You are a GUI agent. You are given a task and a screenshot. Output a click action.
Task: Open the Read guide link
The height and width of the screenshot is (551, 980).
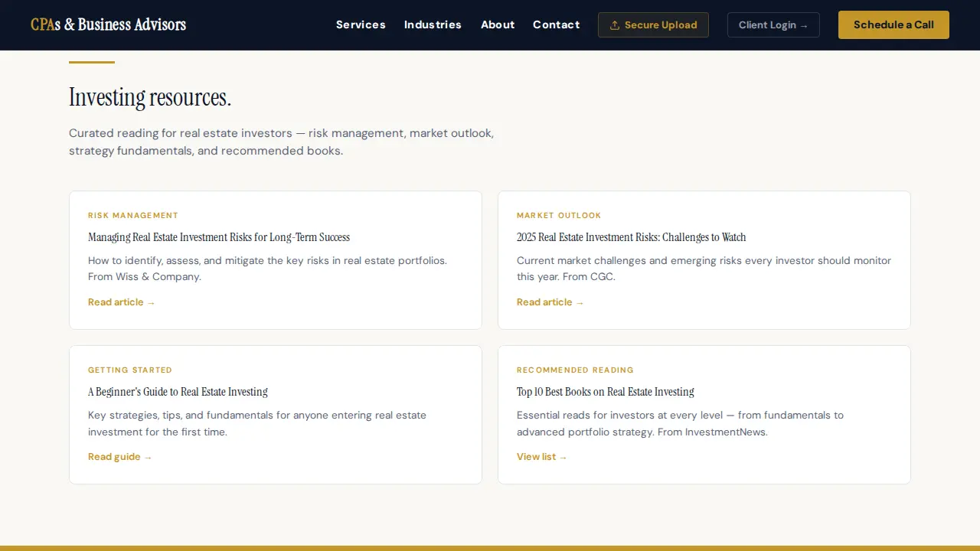pos(120,457)
